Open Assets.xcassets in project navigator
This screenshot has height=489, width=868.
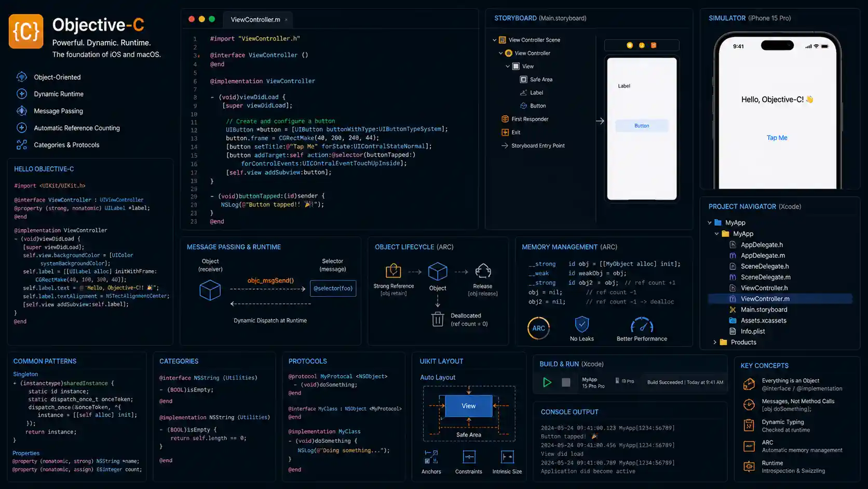763,321
